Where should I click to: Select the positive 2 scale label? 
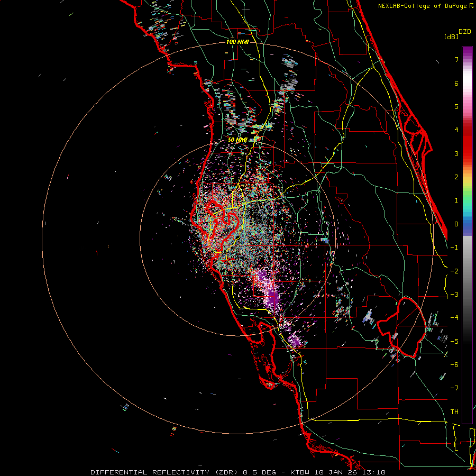(x=456, y=177)
